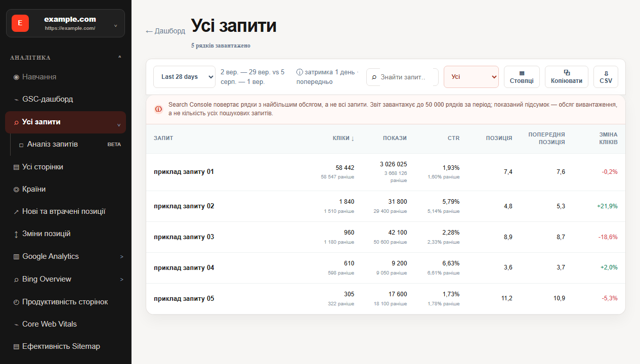Click the Навчання sidebar icon

pyautogui.click(x=16, y=77)
